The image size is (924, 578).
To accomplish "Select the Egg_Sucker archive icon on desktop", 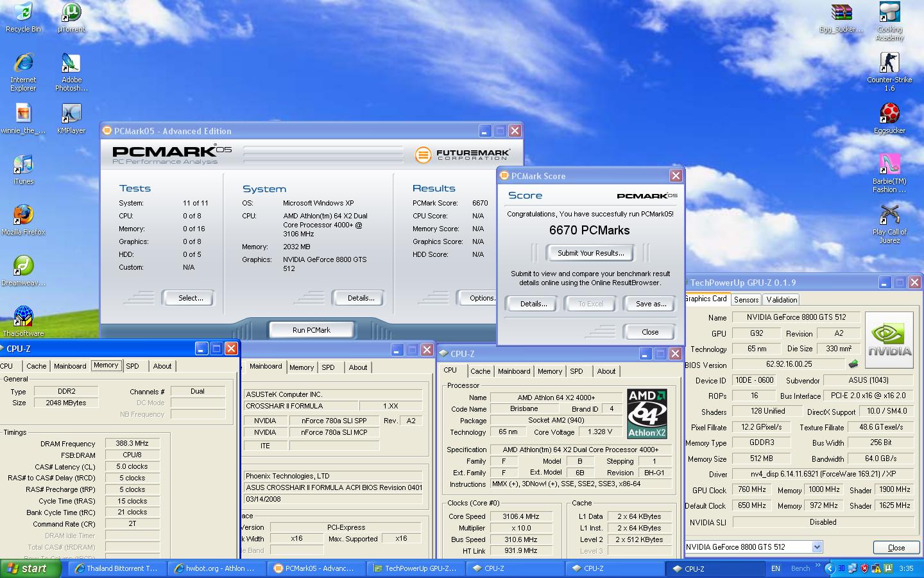I will tap(841, 17).
